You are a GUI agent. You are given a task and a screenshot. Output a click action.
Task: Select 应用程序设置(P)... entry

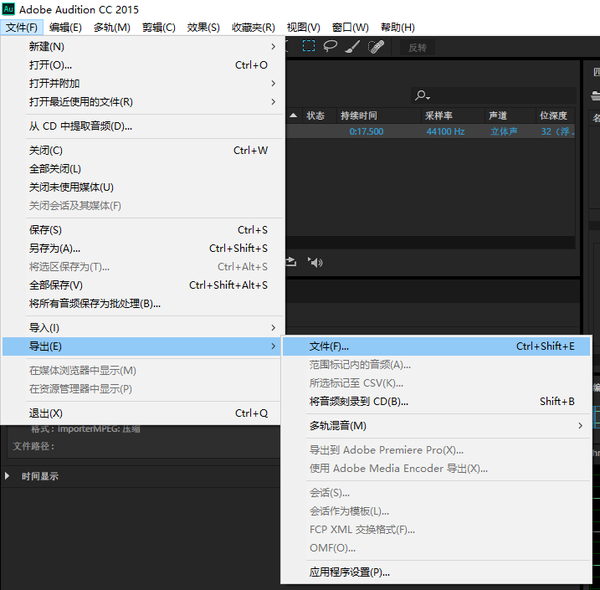tap(436, 572)
